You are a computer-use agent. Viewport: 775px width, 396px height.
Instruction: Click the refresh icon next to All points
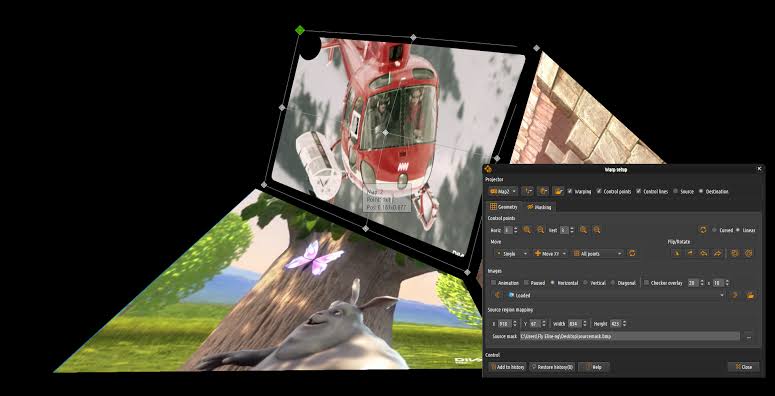[x=631, y=253]
